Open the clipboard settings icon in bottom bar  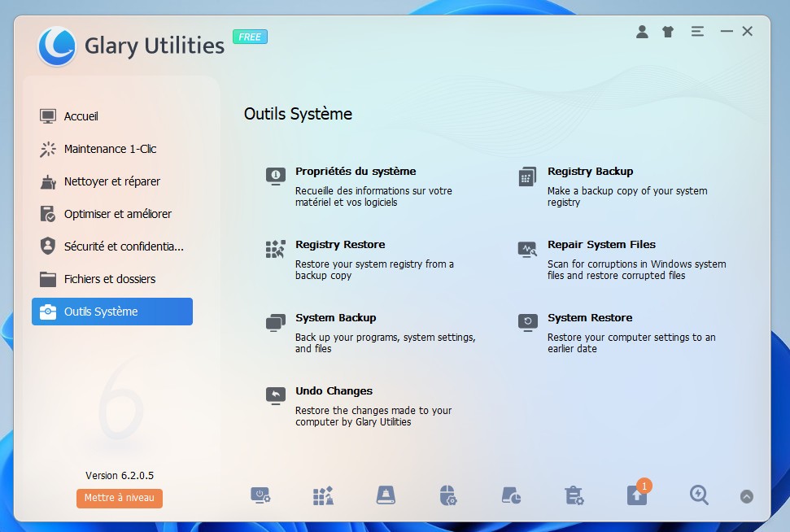[x=574, y=495]
